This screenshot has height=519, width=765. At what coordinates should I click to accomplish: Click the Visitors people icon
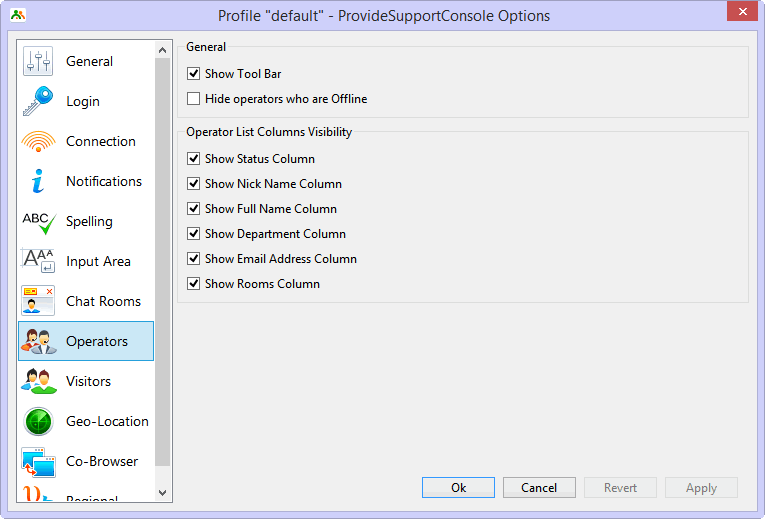[x=39, y=381]
